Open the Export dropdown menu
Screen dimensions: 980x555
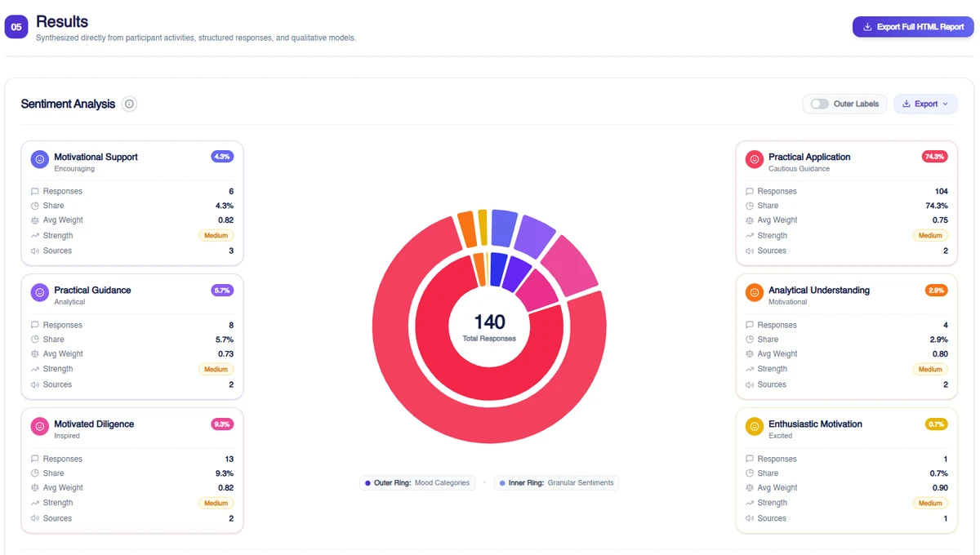(926, 104)
